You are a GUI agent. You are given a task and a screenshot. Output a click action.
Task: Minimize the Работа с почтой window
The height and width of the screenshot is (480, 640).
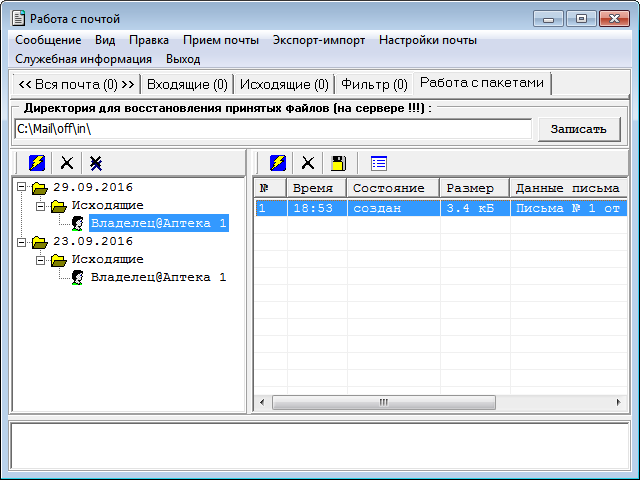(548, 19)
